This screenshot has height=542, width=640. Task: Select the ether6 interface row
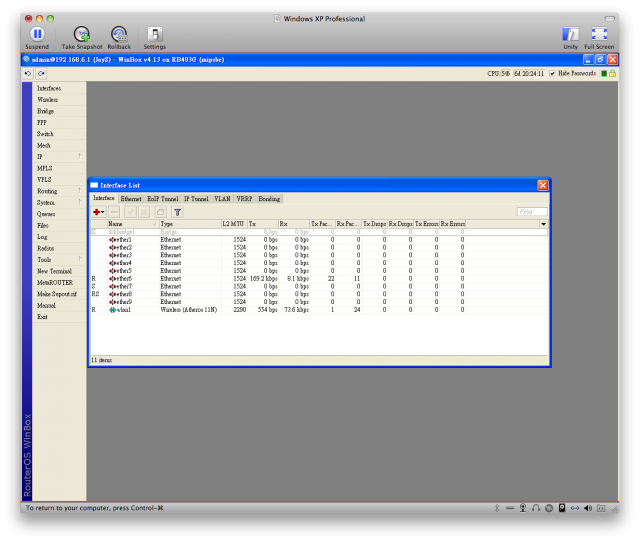[x=319, y=279]
